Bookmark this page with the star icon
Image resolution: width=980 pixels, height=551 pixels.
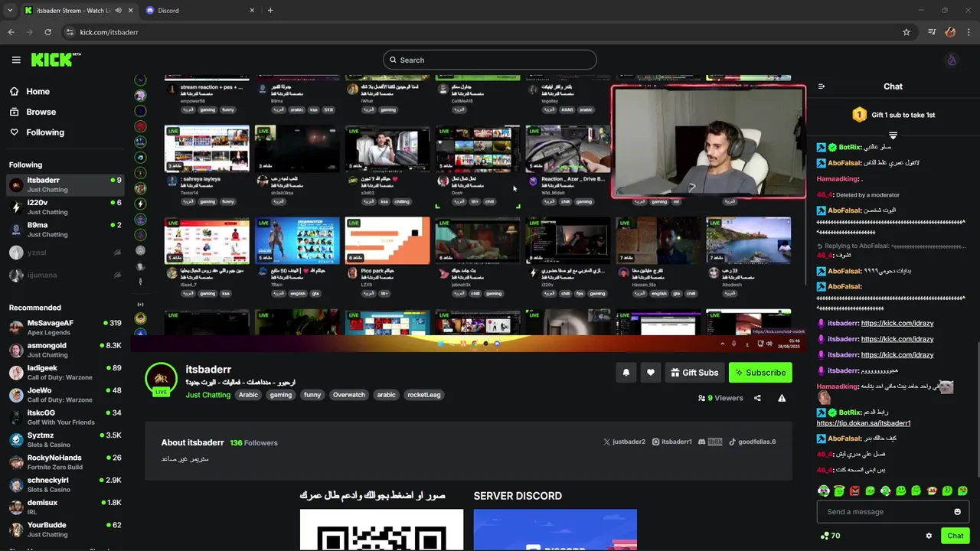(x=906, y=32)
